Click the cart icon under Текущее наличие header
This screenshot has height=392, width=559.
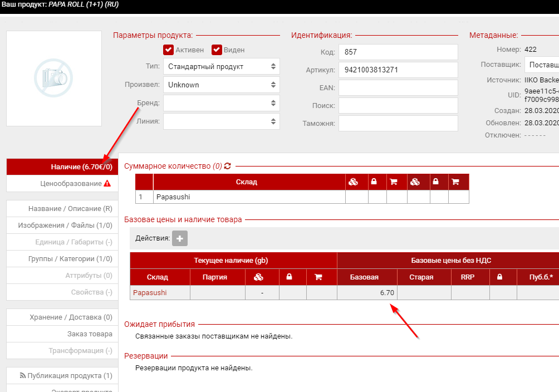(318, 277)
